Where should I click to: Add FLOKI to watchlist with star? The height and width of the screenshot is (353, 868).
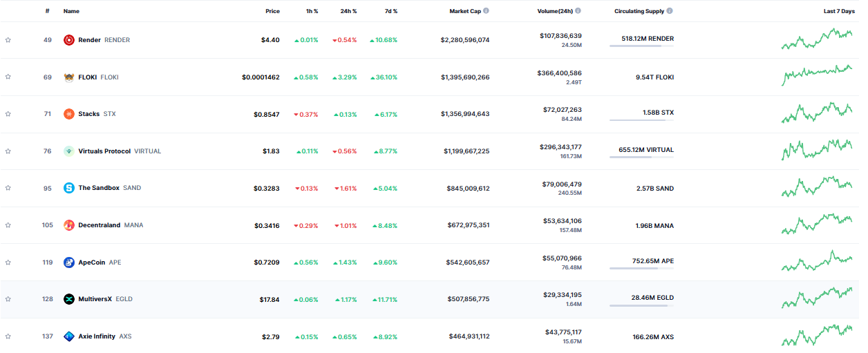[x=8, y=77]
